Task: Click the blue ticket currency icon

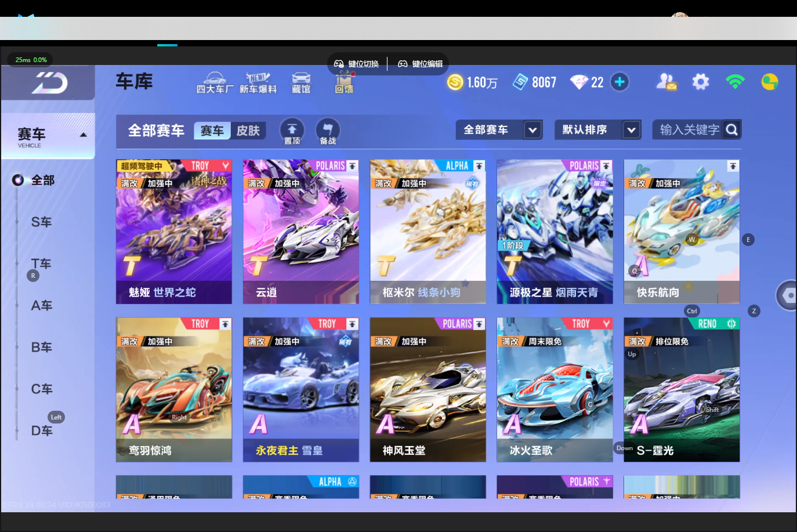Action: pos(520,82)
